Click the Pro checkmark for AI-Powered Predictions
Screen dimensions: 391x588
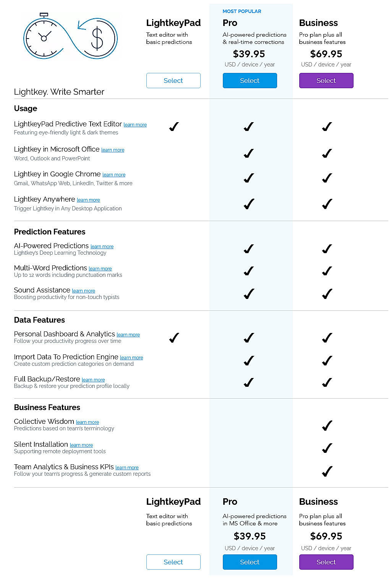[x=248, y=249]
